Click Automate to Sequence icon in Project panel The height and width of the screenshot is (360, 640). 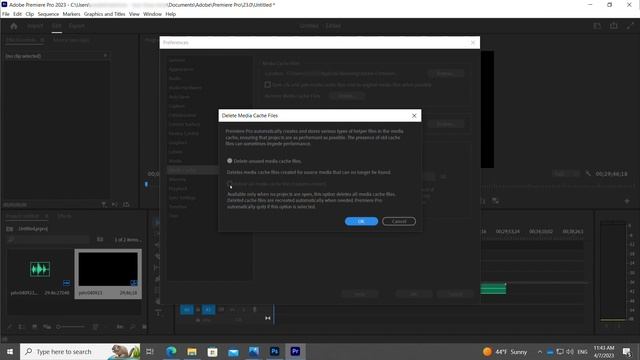coord(120,327)
